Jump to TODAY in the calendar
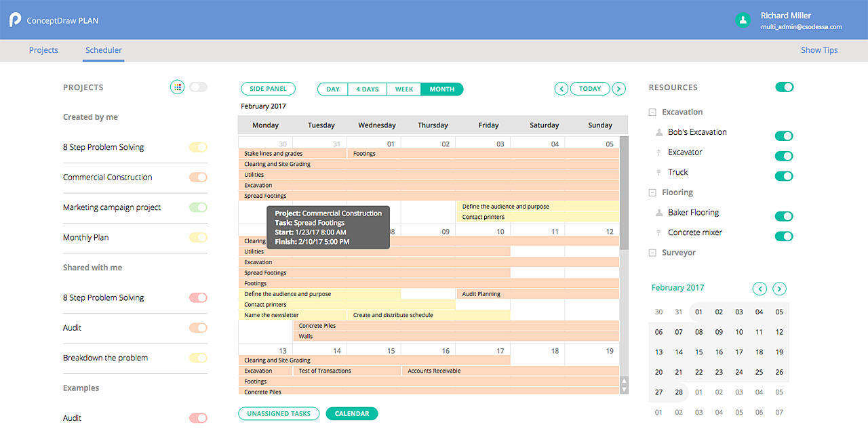The image size is (868, 437). 590,89
